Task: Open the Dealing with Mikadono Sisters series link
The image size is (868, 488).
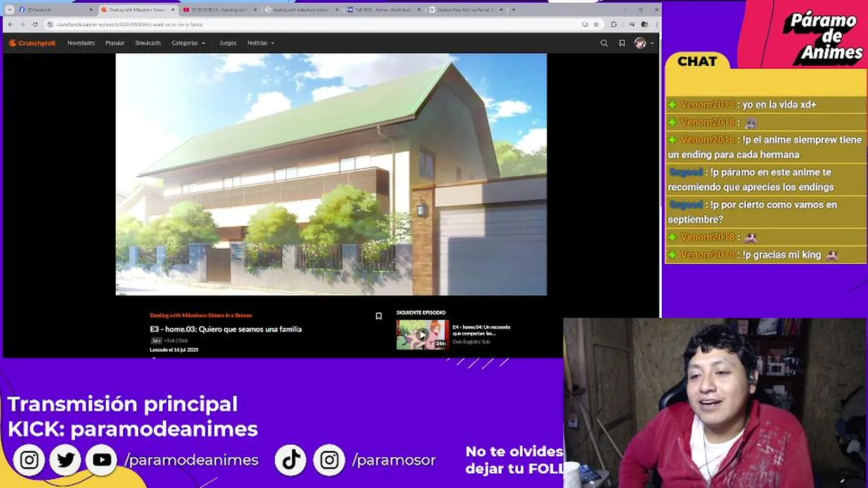Action: (201, 315)
